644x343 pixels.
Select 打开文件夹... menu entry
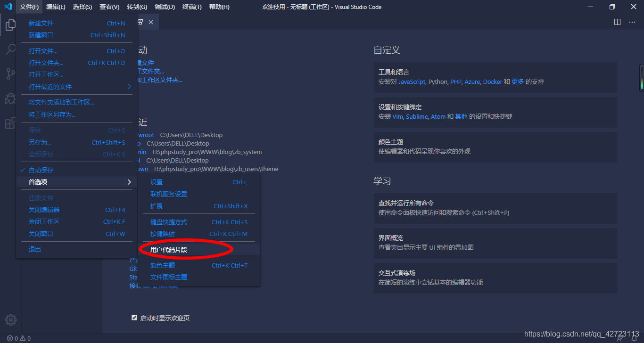pos(77,63)
